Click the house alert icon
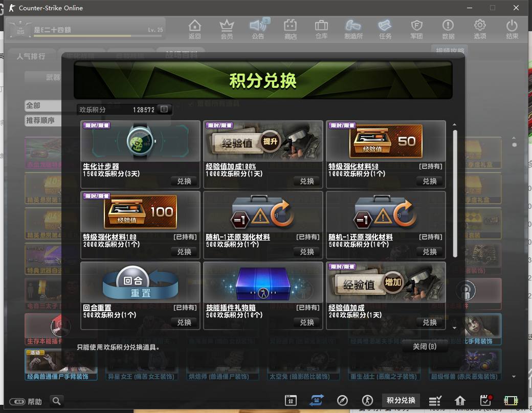532x413 pixels. (x=460, y=401)
